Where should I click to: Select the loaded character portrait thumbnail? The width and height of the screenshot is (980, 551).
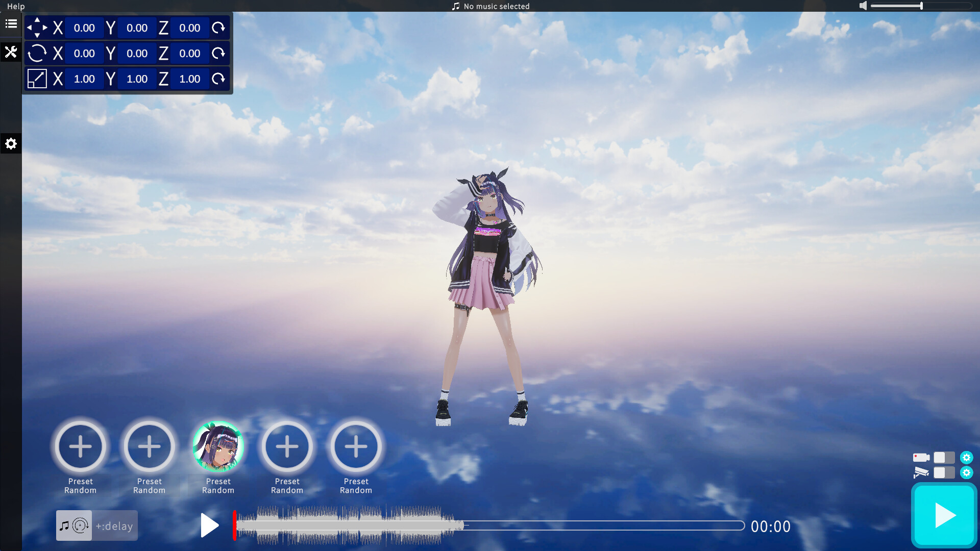click(x=218, y=447)
